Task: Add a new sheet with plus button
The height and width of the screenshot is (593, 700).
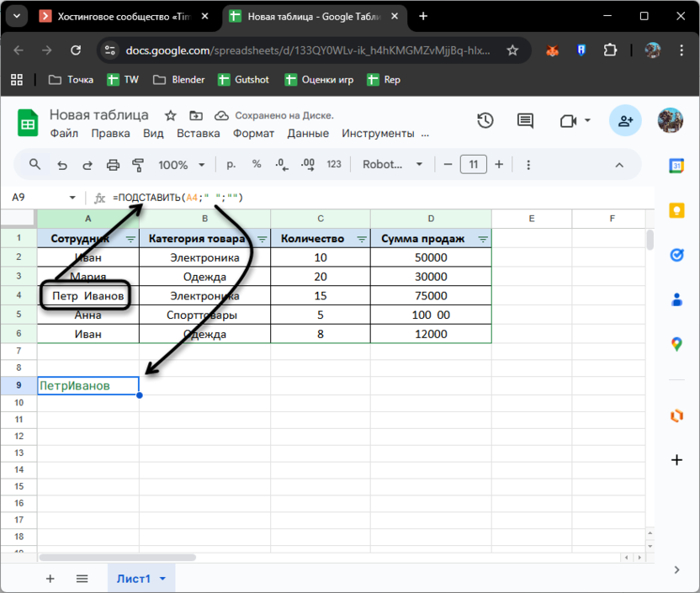Action: (50, 579)
